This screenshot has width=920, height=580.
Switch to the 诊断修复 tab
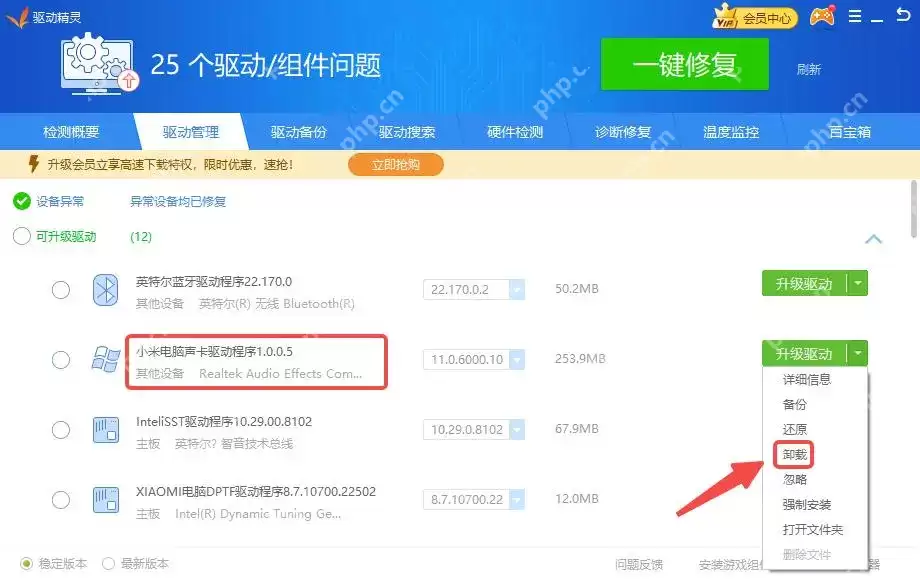click(623, 132)
